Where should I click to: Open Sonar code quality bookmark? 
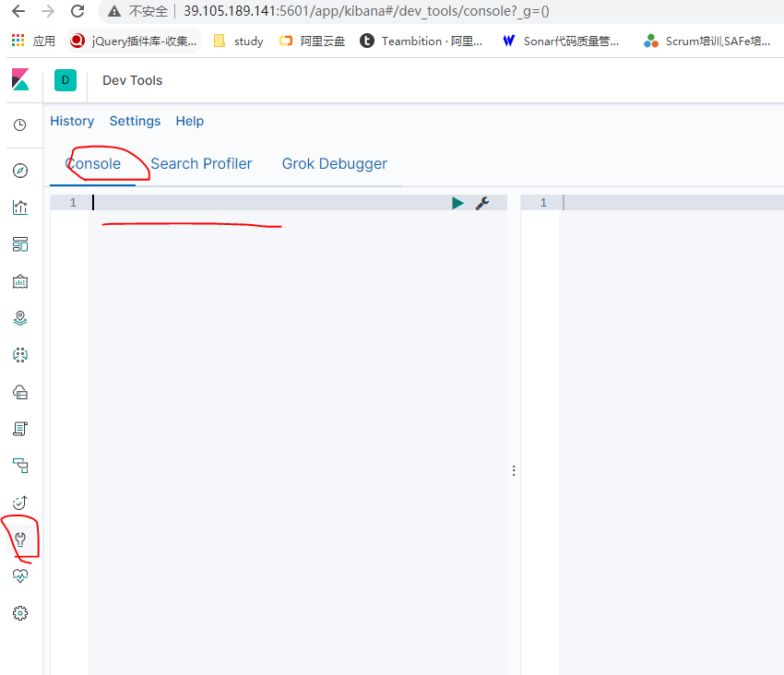tap(561, 41)
